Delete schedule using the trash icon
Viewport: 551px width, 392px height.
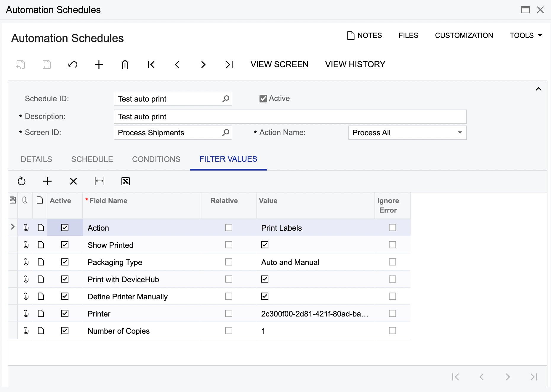[x=125, y=65]
